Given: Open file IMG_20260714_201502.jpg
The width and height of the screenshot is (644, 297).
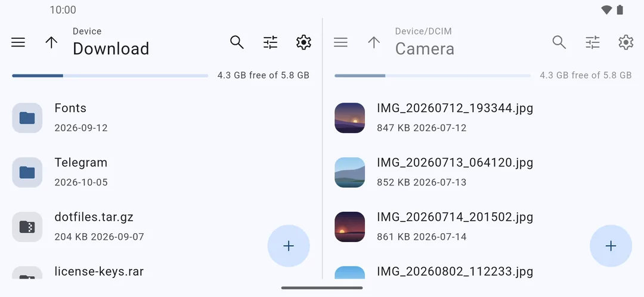Looking at the screenshot, I should tap(484, 227).
